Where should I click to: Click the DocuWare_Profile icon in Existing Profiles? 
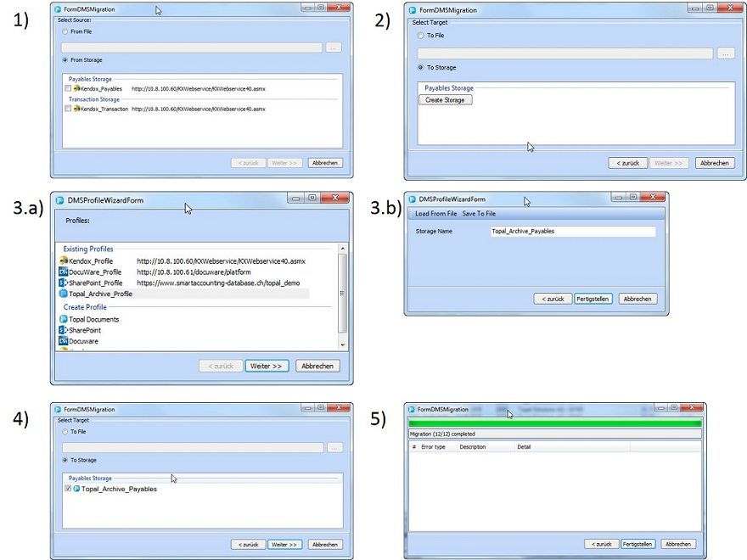(63, 272)
